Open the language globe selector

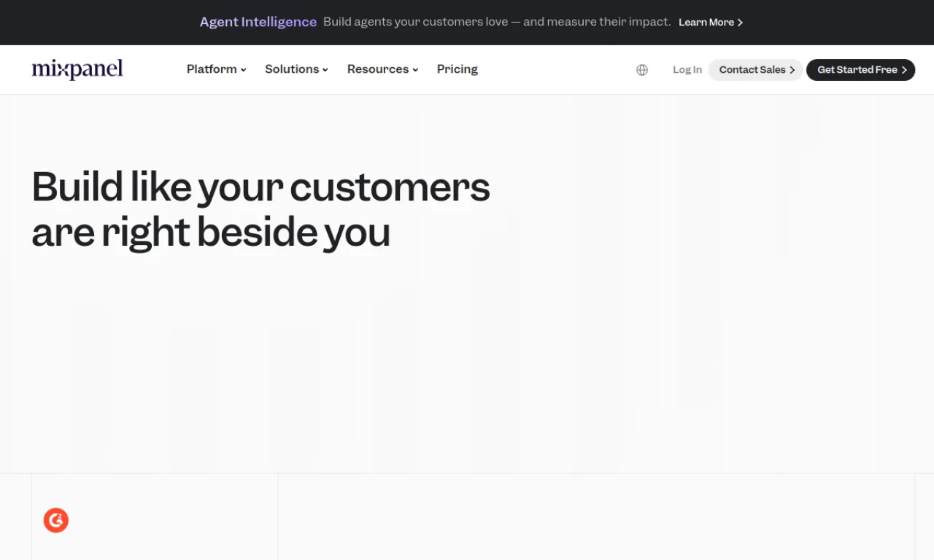642,70
